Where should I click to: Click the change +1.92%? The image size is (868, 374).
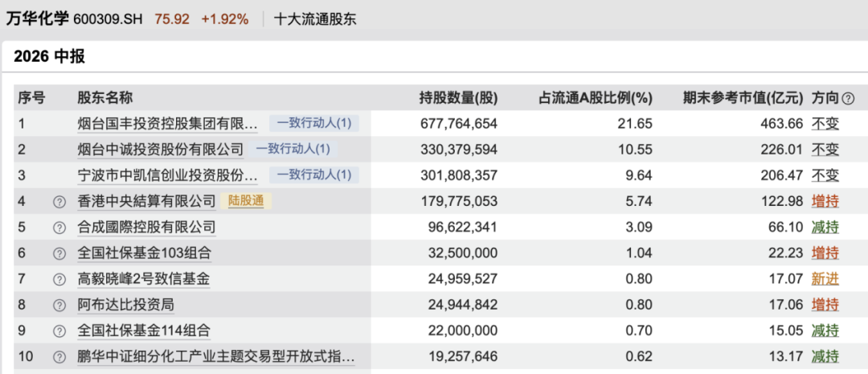click(x=225, y=19)
